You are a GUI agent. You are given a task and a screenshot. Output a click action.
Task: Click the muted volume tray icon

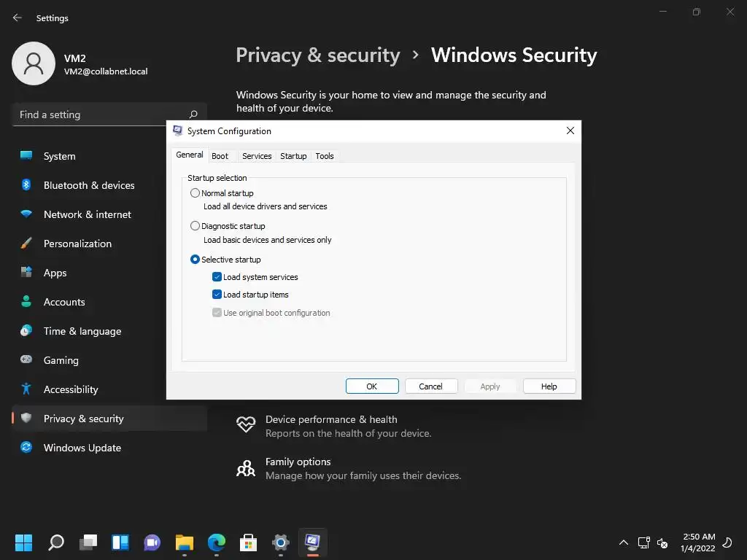662,542
